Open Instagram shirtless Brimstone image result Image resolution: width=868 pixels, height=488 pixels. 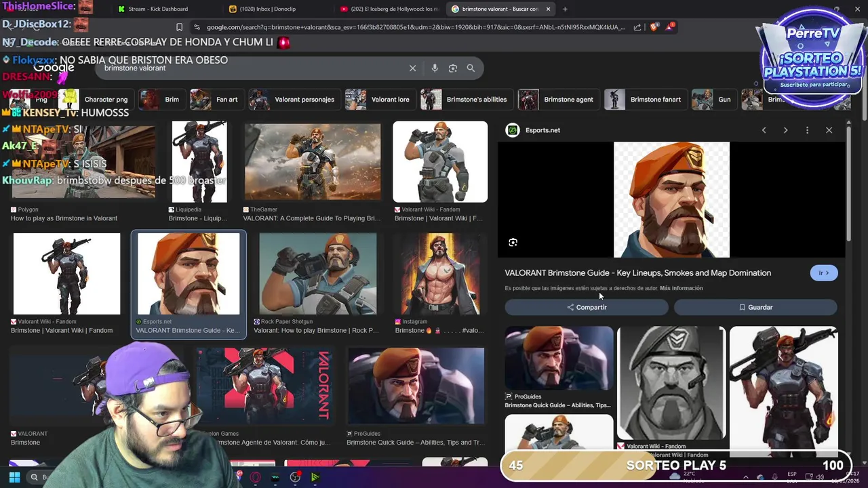(440, 274)
